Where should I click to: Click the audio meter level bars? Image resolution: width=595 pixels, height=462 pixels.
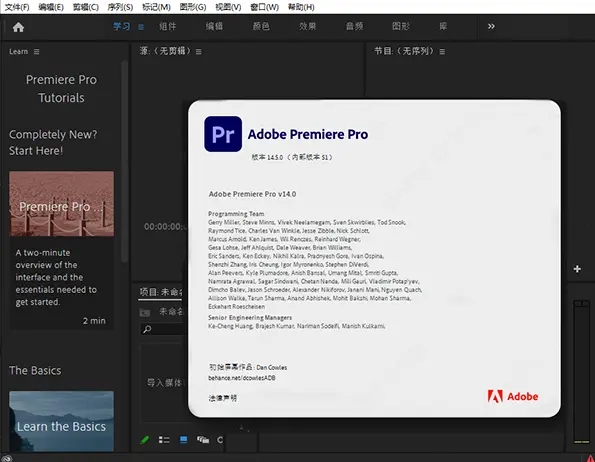coord(581,372)
